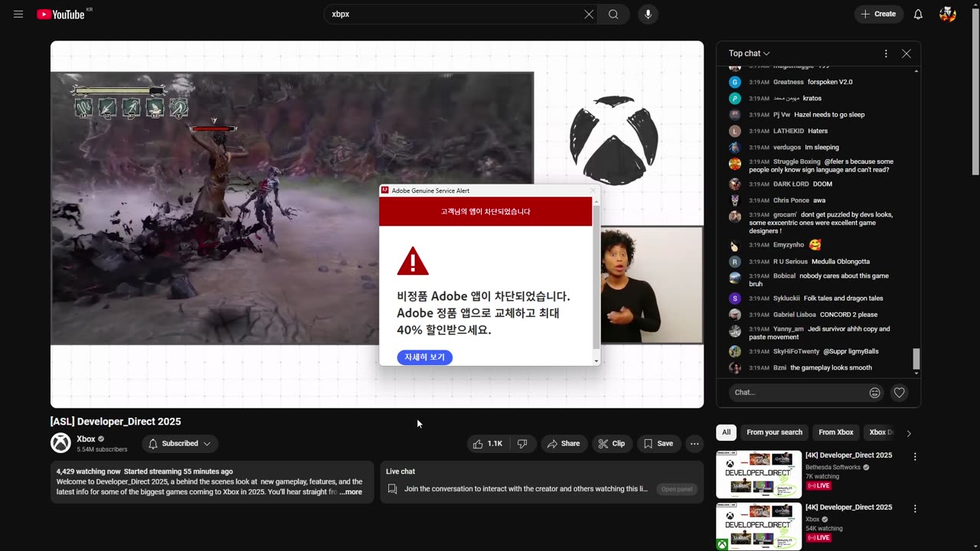Click the Yanny_am chat message

(x=819, y=333)
